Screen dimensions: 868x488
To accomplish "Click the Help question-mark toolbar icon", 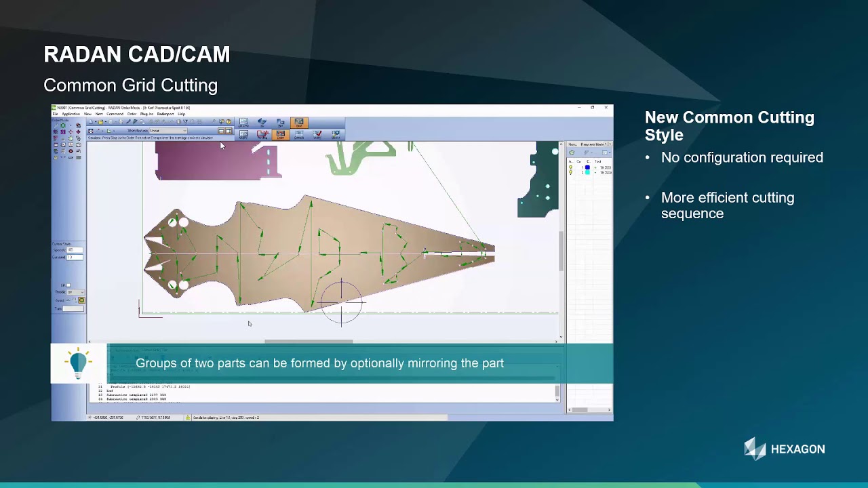I will point(229,121).
